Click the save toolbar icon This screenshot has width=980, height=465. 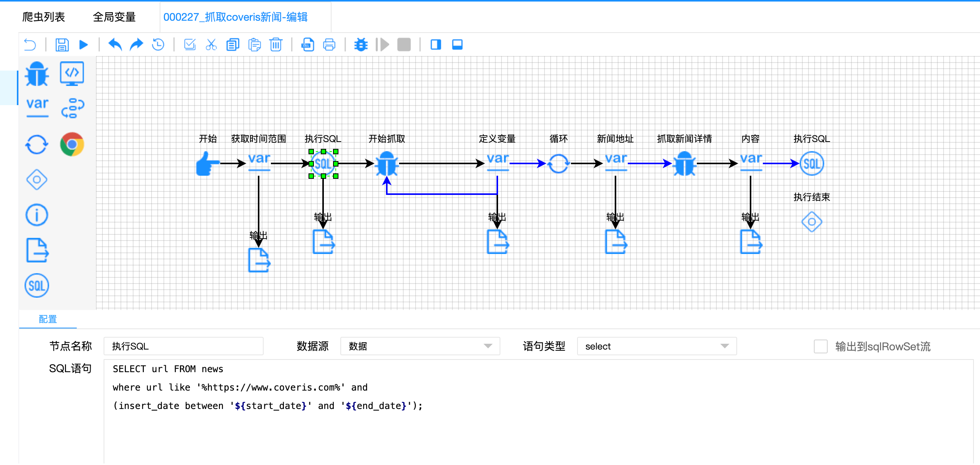coord(62,45)
